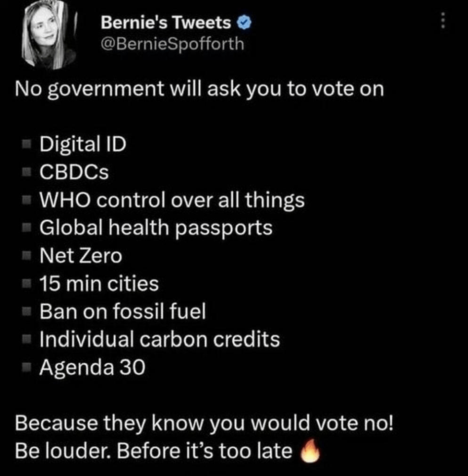
Task: Click the "WHO control over all things" text
Action: (x=172, y=200)
